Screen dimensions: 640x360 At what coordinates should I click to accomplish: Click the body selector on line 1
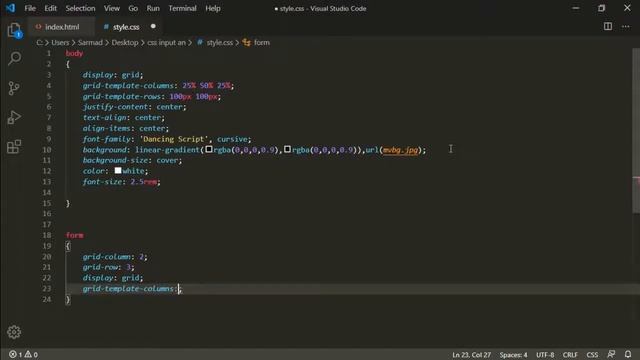(74, 53)
